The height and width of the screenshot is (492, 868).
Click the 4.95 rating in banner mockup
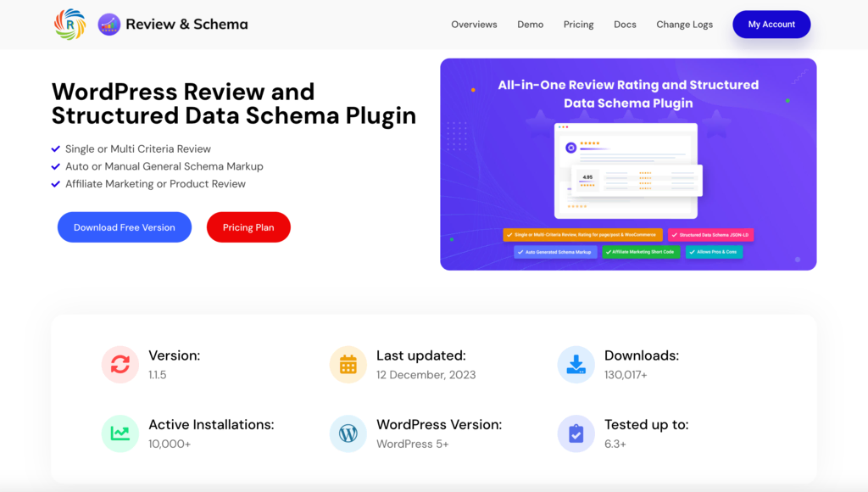588,177
